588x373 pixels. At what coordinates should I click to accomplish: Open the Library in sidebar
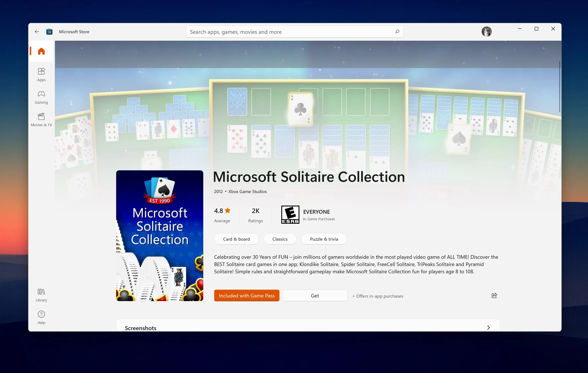pyautogui.click(x=41, y=295)
